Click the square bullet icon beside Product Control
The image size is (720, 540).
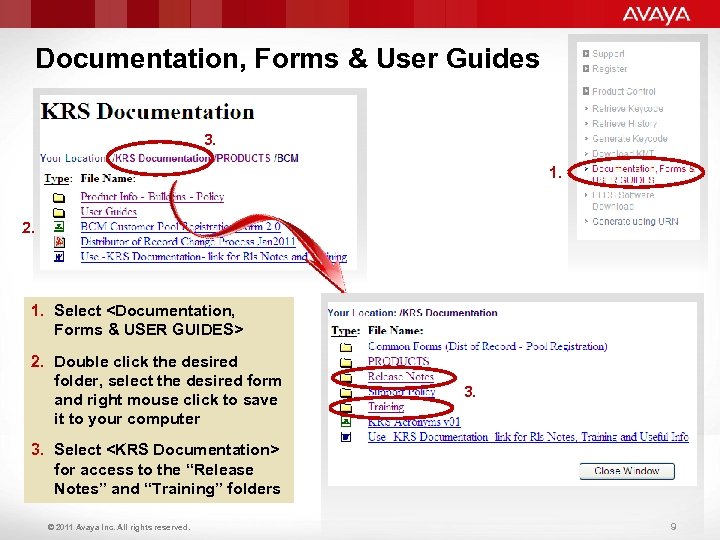point(586,91)
